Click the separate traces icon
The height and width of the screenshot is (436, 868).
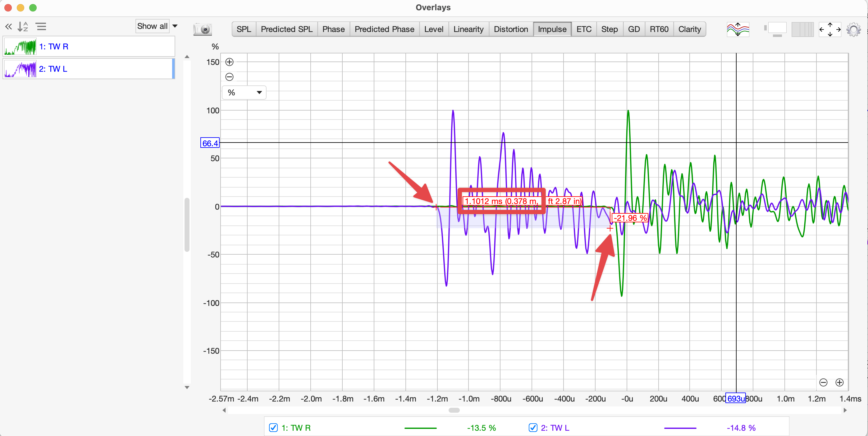[738, 29]
